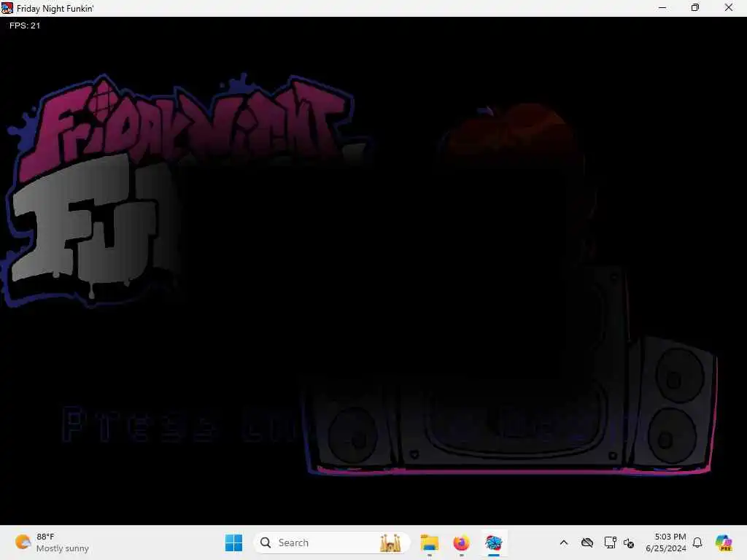Viewport: 747px width, 560px height.
Task: Click the taskbar Search box
Action: 332,542
